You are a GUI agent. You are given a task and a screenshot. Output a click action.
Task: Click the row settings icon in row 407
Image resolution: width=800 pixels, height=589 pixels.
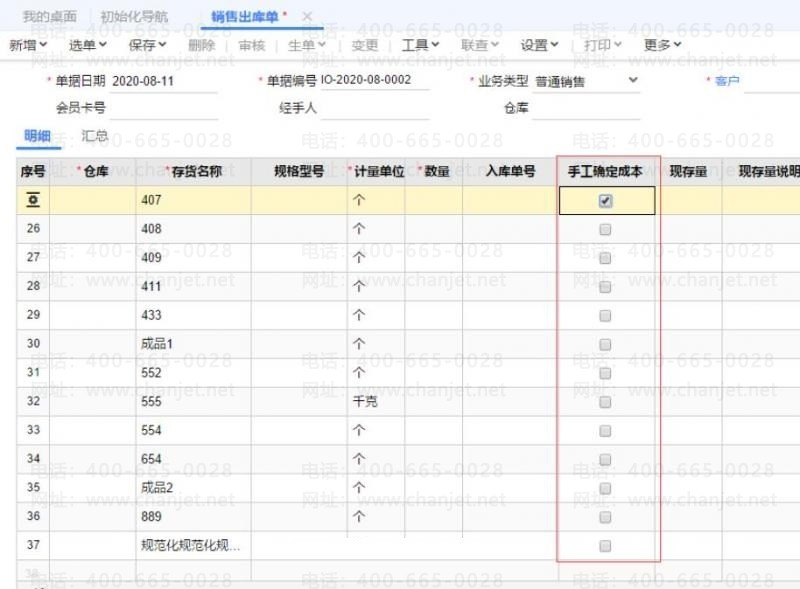coord(33,200)
